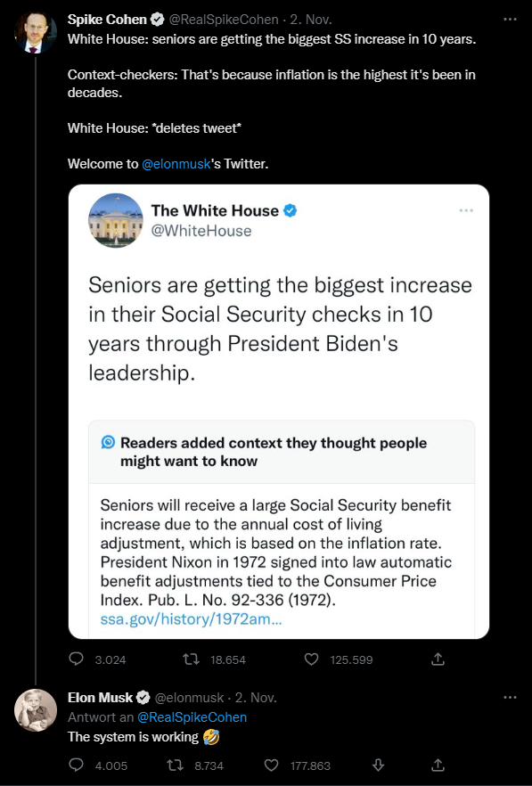This screenshot has height=786, width=532.
Task: Open The White House avatar in screenshot
Action: pyautogui.click(x=116, y=221)
